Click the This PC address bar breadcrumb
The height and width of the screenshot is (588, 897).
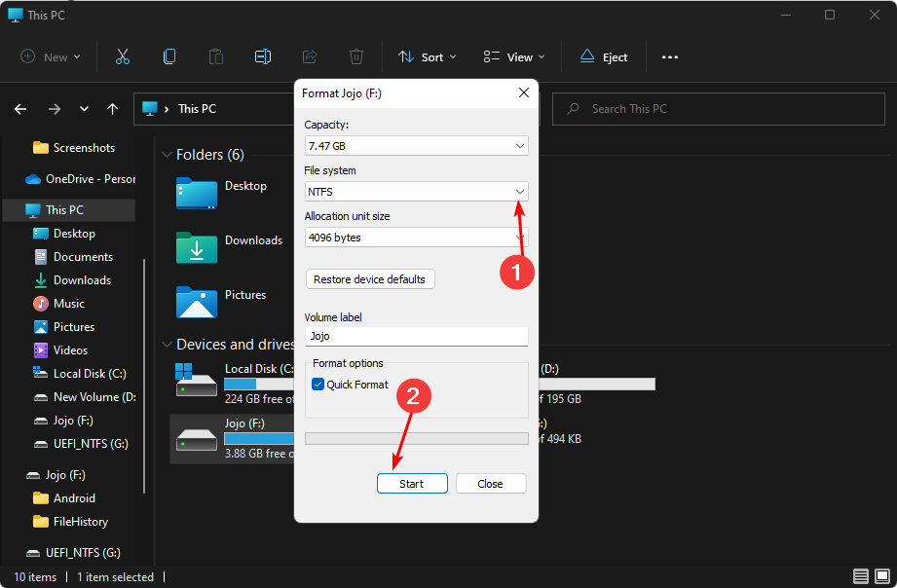coord(197,109)
